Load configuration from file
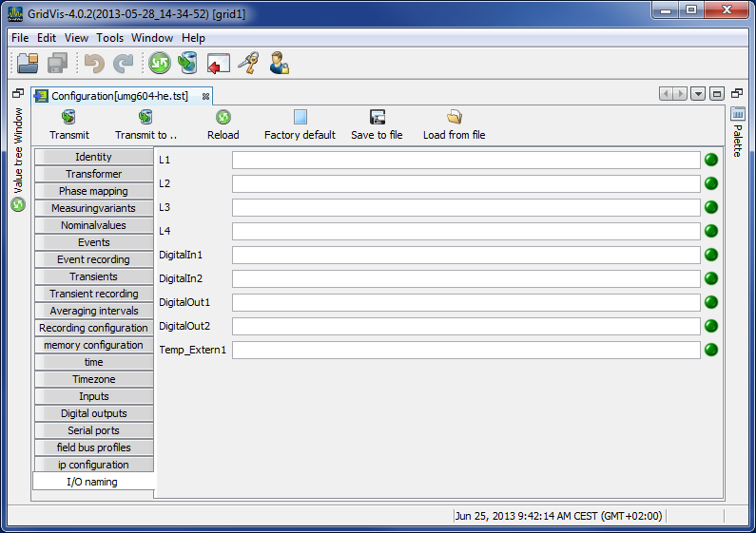This screenshot has width=756, height=533. coord(454,125)
